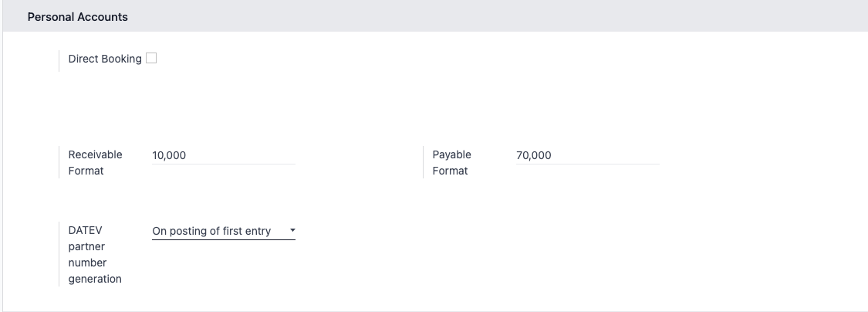Click the dropdown arrow next to first entry
Viewport: 868px width, 312px height.
(292, 231)
